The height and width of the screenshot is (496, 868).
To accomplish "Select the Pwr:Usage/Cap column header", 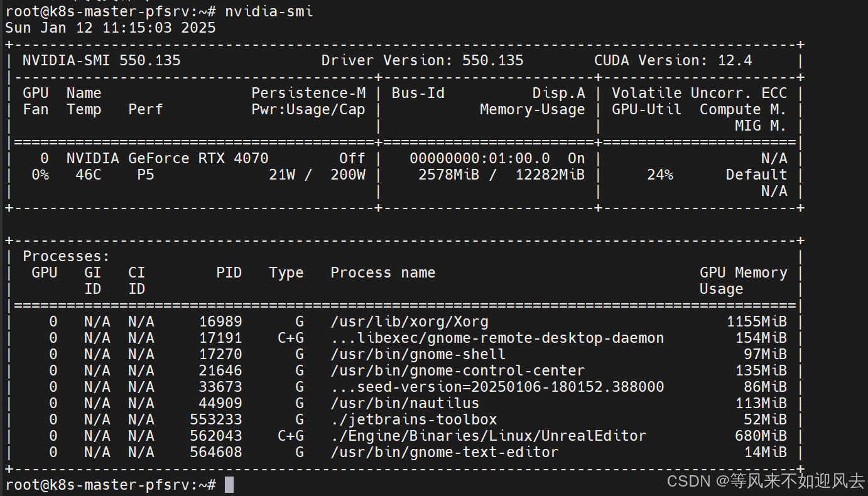I will pos(308,109).
